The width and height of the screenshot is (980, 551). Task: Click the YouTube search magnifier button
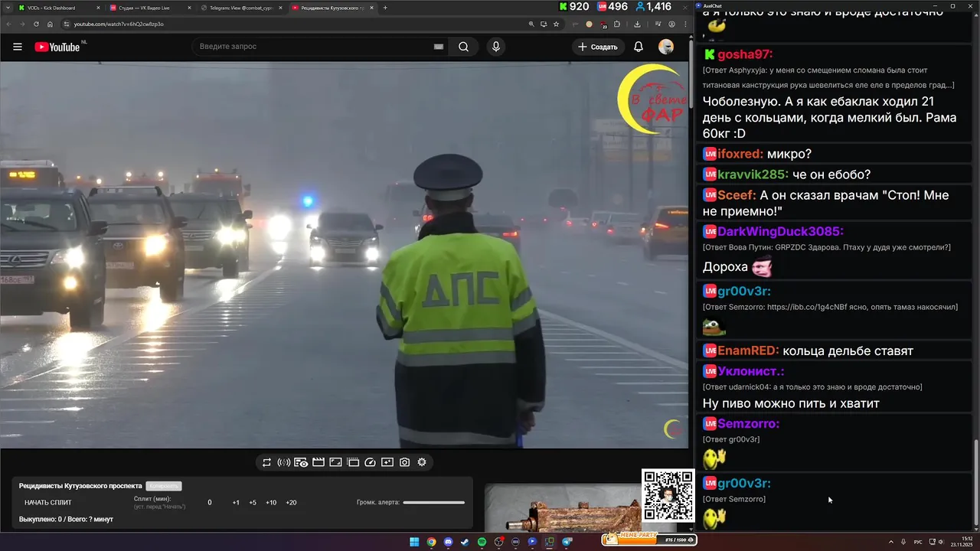pyautogui.click(x=463, y=47)
